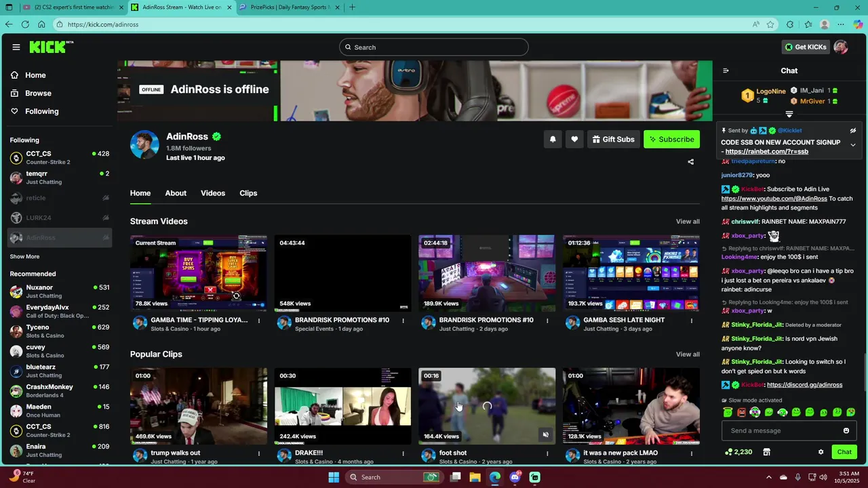Open browser settings and more menu
Image resolution: width=868 pixels, height=488 pixels.
click(841, 24)
